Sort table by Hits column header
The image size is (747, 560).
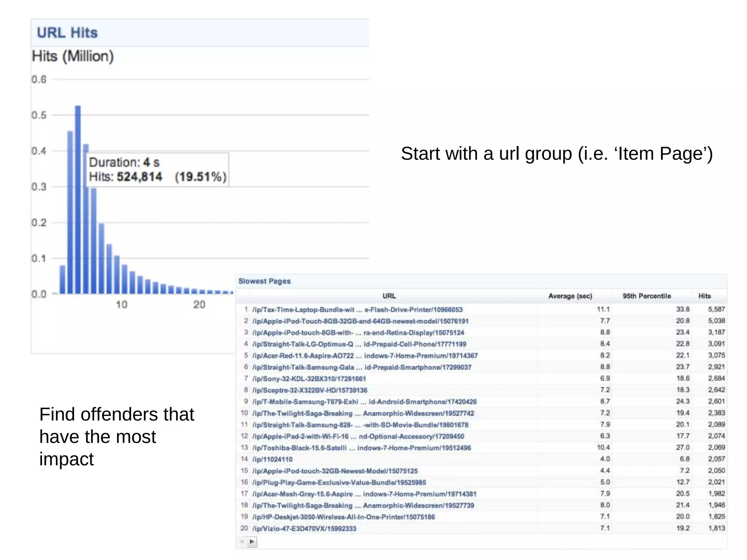coord(704,296)
